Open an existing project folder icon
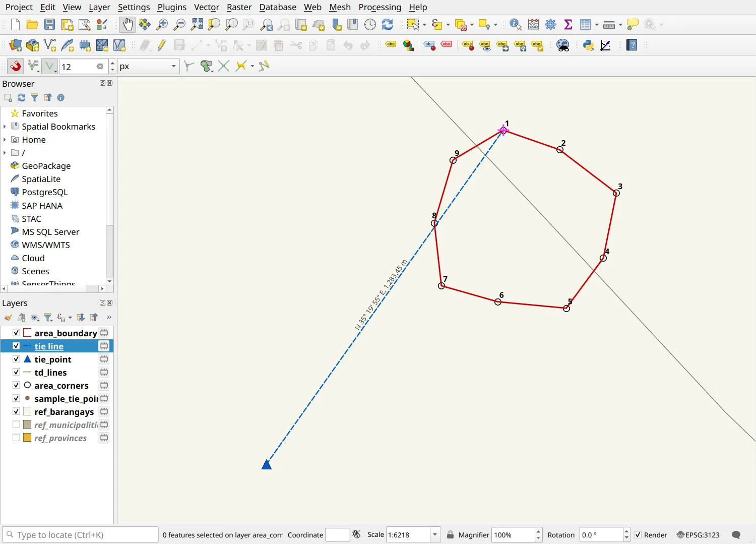 [x=32, y=24]
